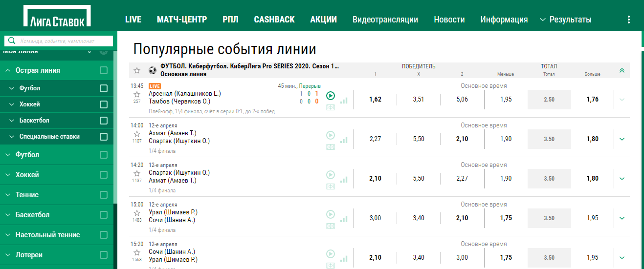Tick the Острая линия checkbox
The image size is (644, 269).
click(x=104, y=70)
